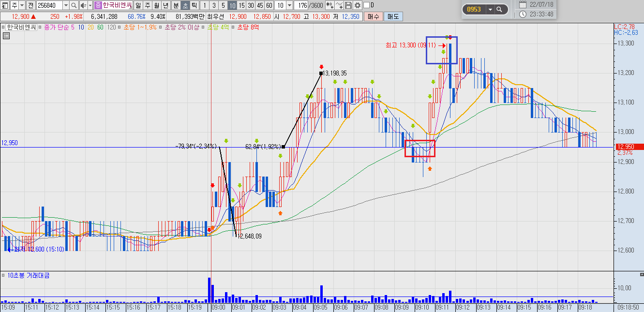Open dropdown arrow next to stock code 256840
This screenshot has height=312, width=644.
tap(66, 5)
